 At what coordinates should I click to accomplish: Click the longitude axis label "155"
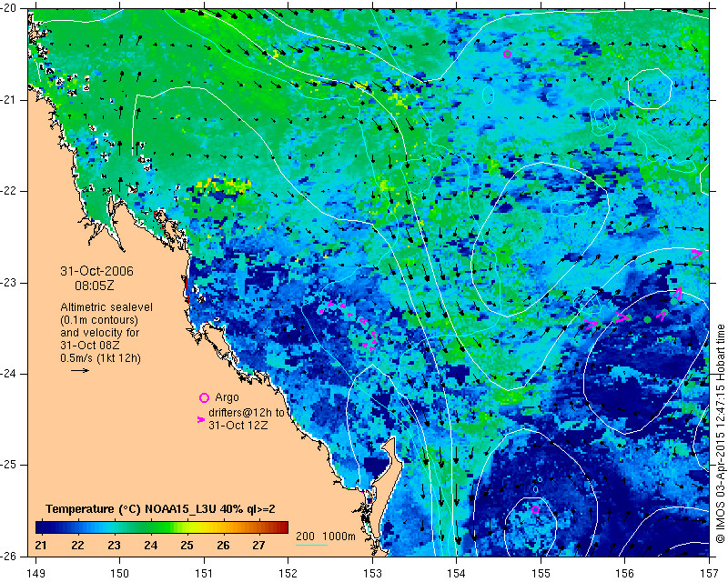click(x=541, y=574)
